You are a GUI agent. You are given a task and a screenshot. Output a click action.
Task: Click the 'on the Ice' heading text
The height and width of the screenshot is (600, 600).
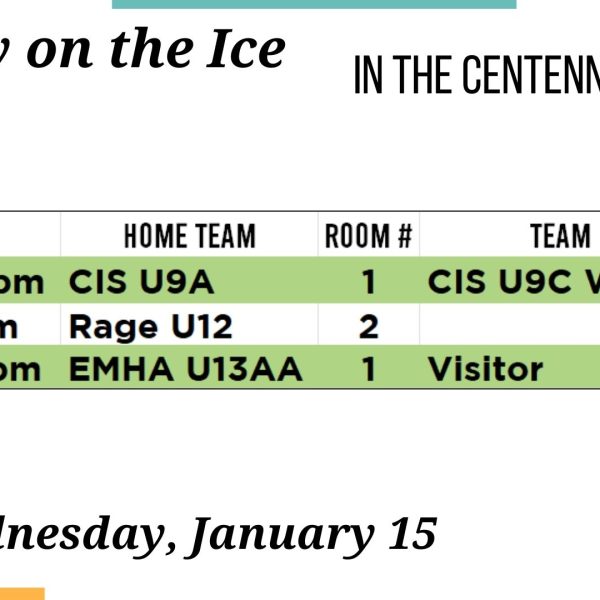pos(156,49)
